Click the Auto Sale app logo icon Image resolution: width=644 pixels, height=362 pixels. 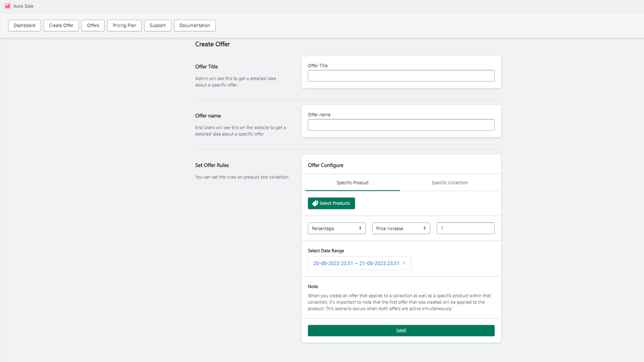pos(7,6)
